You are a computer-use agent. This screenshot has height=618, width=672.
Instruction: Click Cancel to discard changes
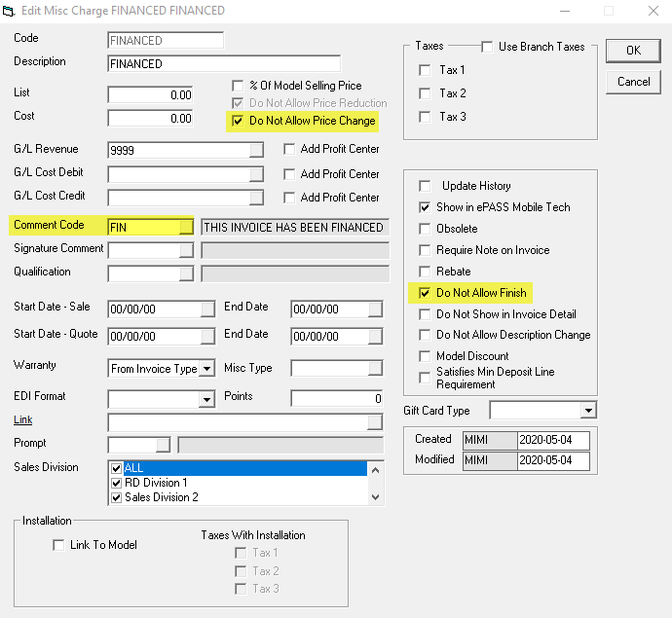(633, 82)
